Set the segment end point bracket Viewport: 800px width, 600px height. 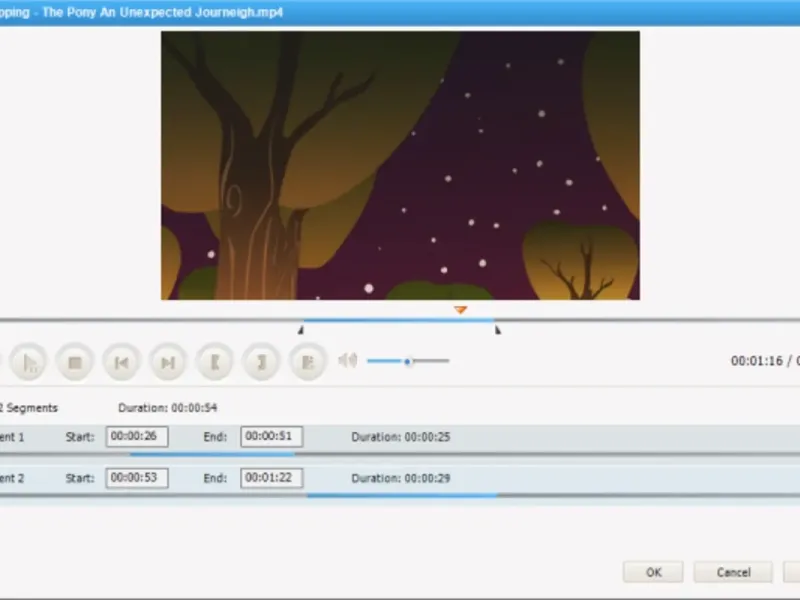[x=261, y=363]
